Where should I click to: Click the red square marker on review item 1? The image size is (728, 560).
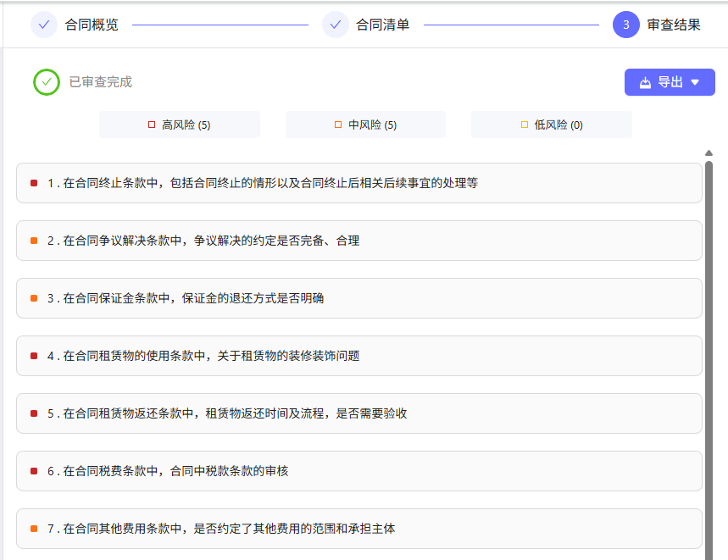click(33, 182)
